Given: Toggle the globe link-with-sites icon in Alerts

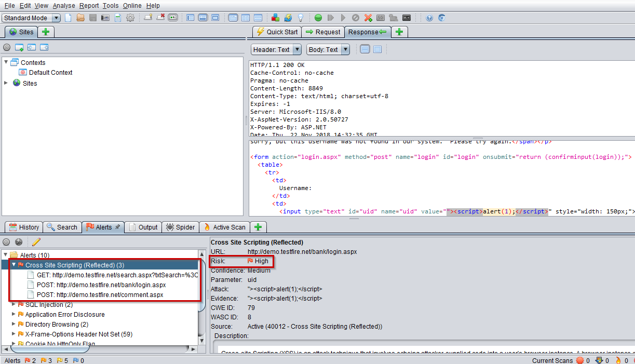Looking at the screenshot, I should tap(19, 242).
